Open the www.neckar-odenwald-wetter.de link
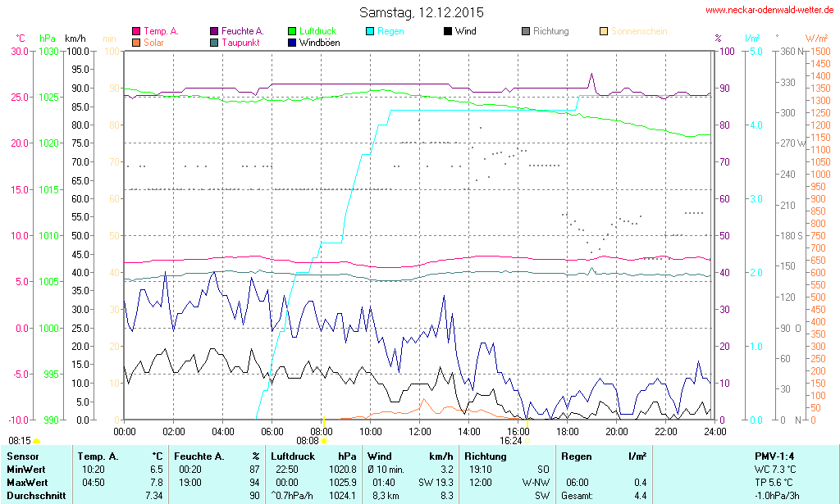Screen dimensions: 840x504 [x=769, y=11]
